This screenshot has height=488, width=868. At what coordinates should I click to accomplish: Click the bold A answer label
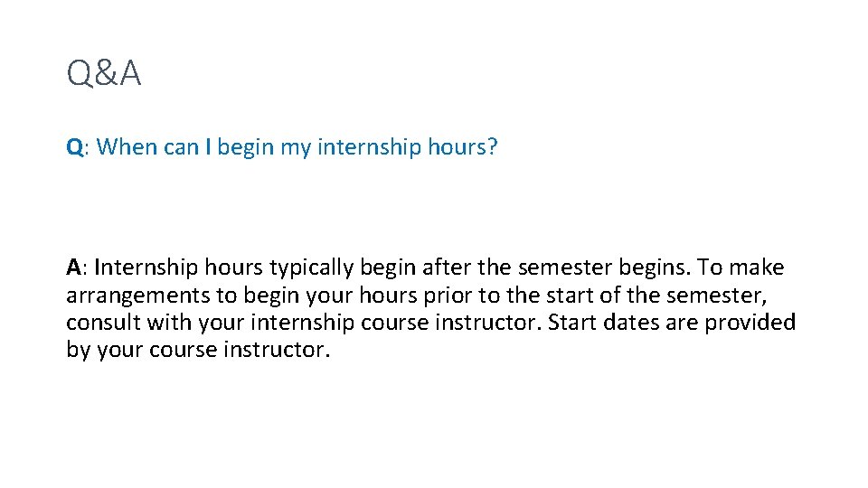[x=74, y=267]
